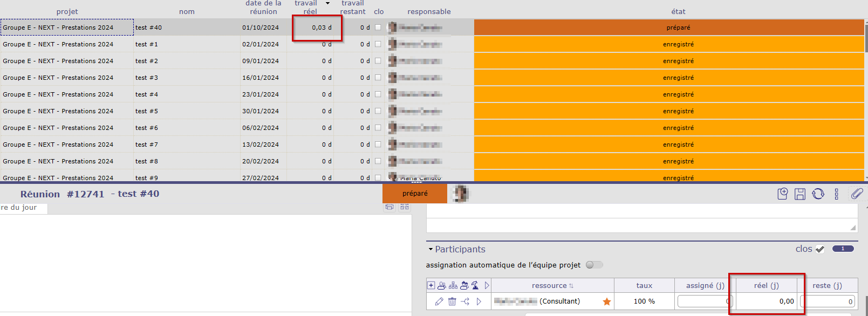Viewport: 868px width, 316px height.
Task: Click the play triangle on the Consultant row
Action: pyautogui.click(x=479, y=301)
